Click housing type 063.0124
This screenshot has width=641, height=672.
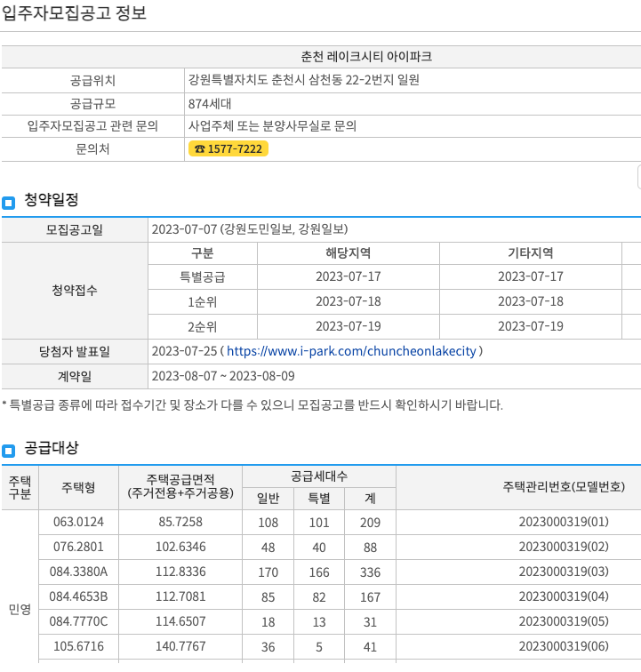tap(78, 522)
